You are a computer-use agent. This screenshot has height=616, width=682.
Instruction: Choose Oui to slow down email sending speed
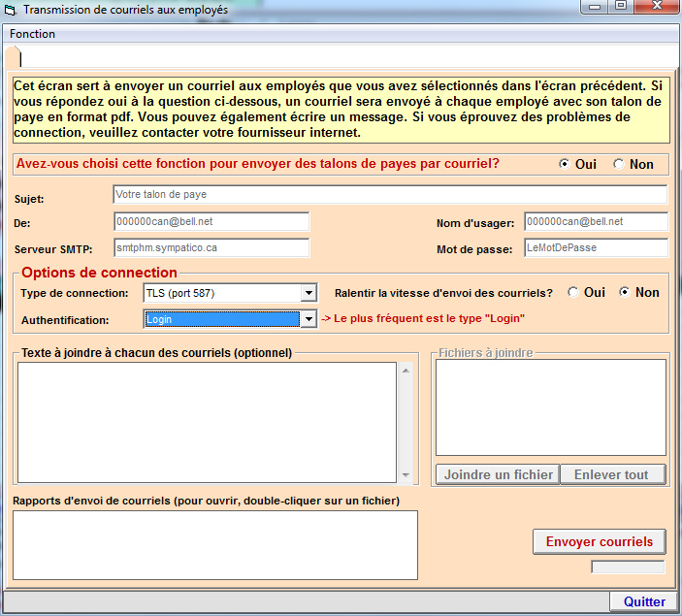pyautogui.click(x=573, y=292)
